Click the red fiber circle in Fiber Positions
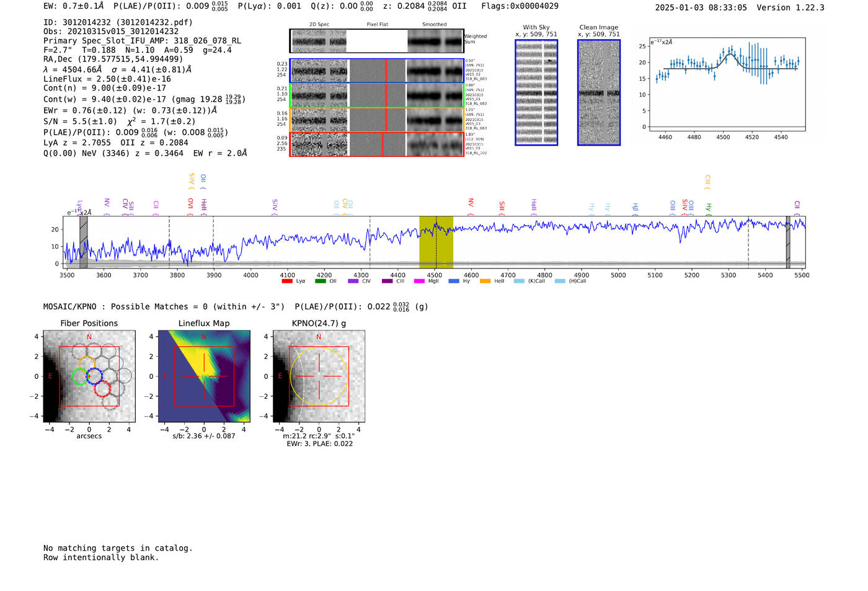Viewport: 868px width, 591px height. coord(102,389)
